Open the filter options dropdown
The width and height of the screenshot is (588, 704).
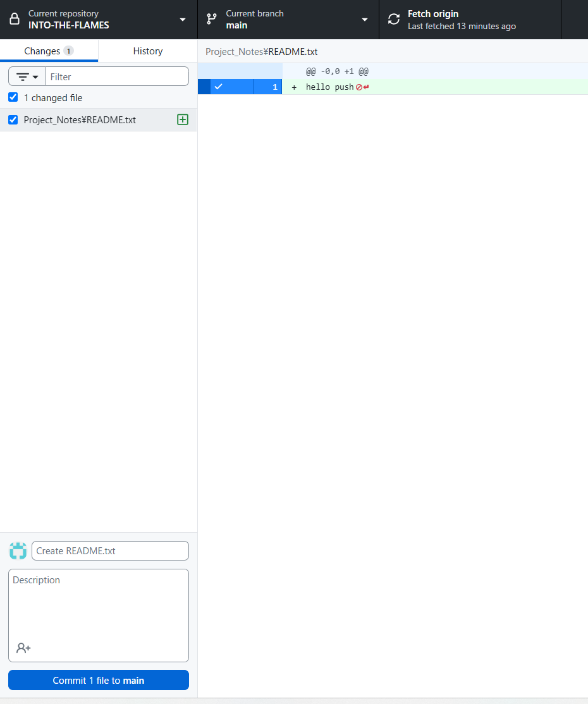click(27, 76)
